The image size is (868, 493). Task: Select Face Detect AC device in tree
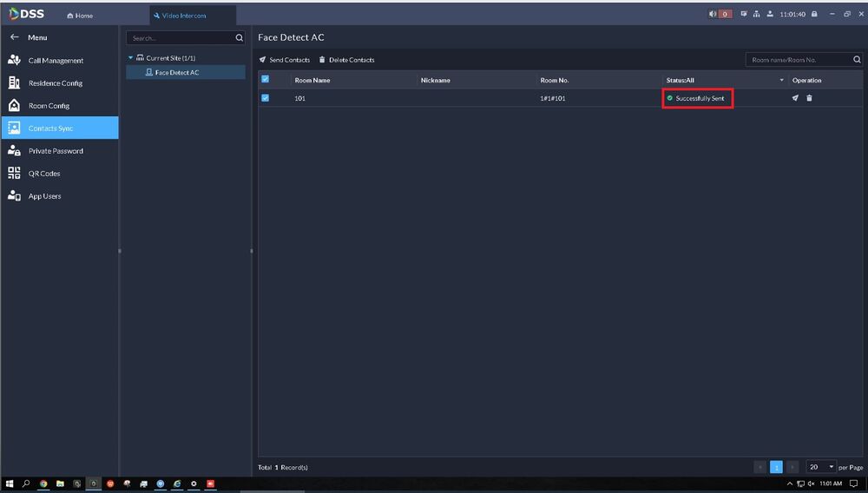[176, 73]
